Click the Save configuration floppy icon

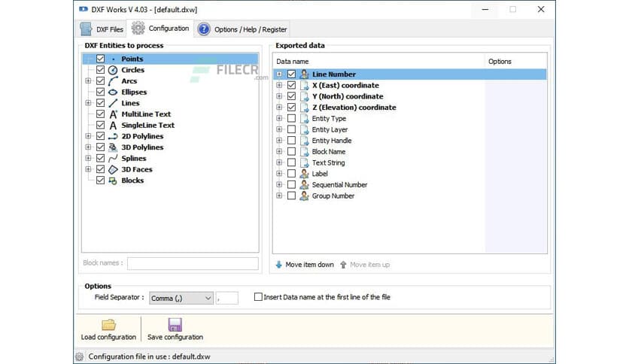click(x=175, y=324)
